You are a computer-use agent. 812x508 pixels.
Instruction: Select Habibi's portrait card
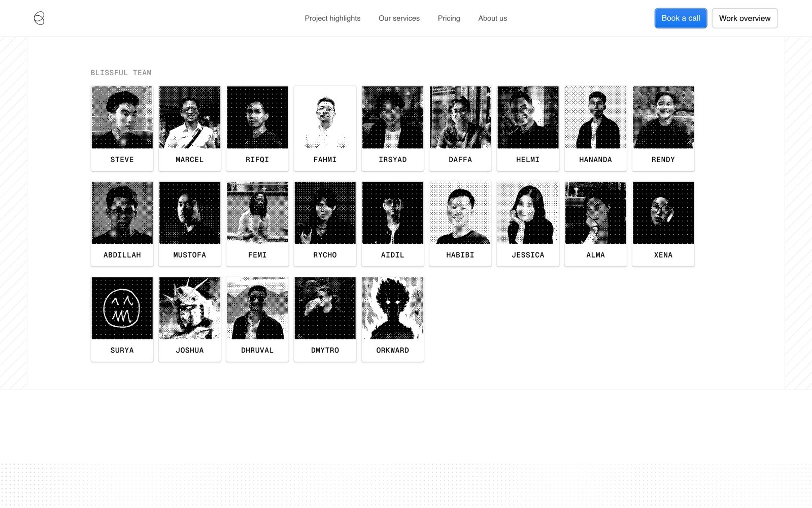coord(460,224)
